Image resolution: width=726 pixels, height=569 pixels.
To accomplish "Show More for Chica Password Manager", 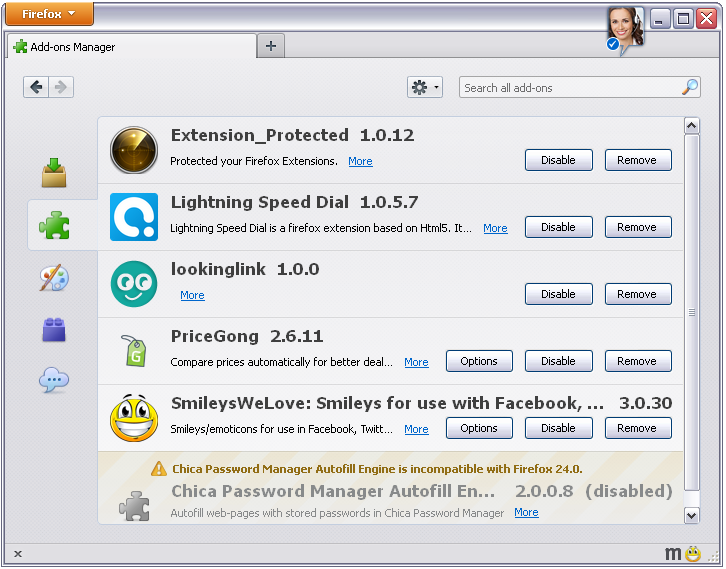I will [x=526, y=513].
